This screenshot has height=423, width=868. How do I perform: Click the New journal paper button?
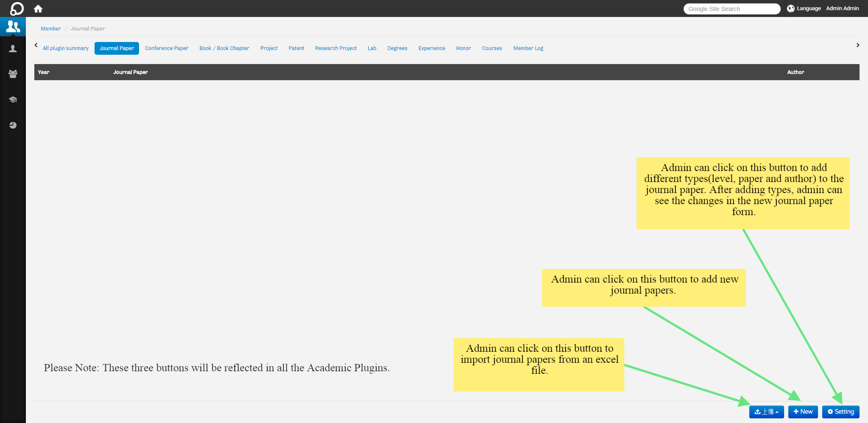(803, 412)
